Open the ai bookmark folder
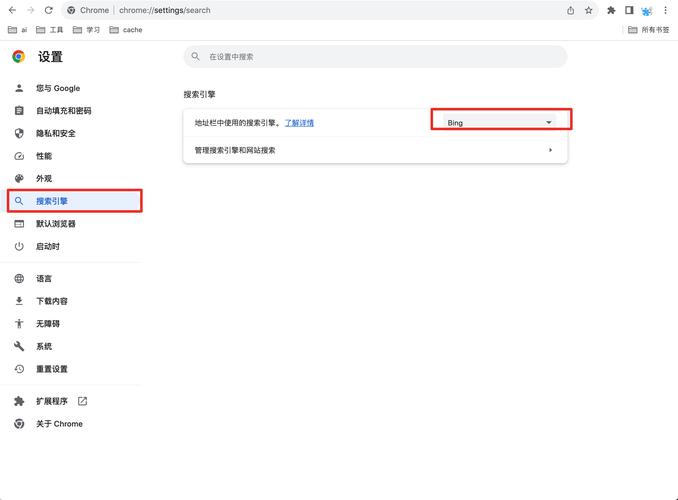 pos(18,30)
